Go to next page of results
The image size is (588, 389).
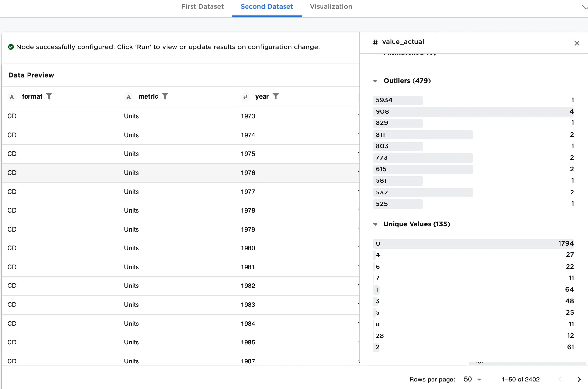tap(579, 379)
